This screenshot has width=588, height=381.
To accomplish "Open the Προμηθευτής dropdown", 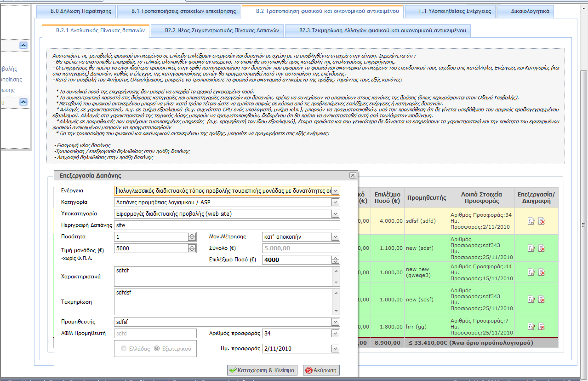I will (x=336, y=322).
